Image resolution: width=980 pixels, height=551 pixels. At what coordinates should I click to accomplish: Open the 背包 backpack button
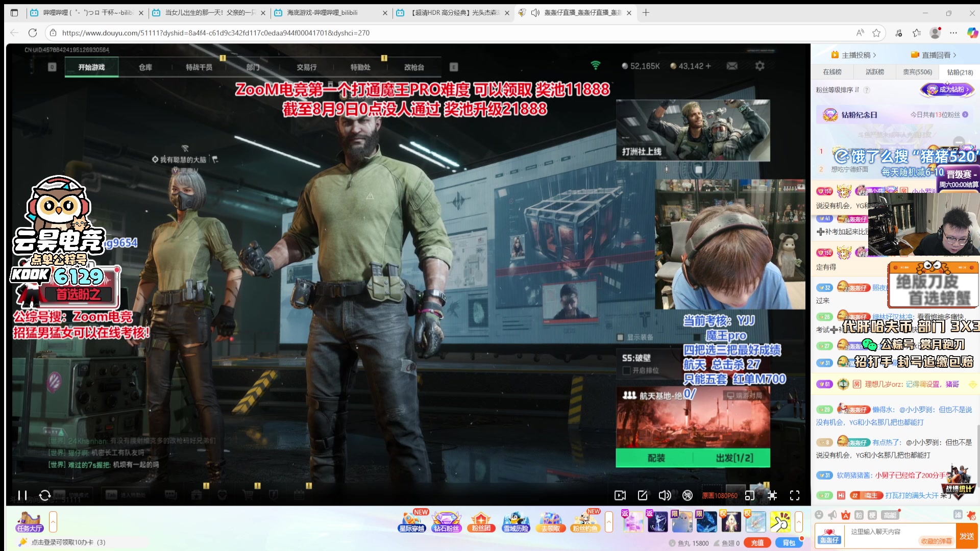click(789, 543)
